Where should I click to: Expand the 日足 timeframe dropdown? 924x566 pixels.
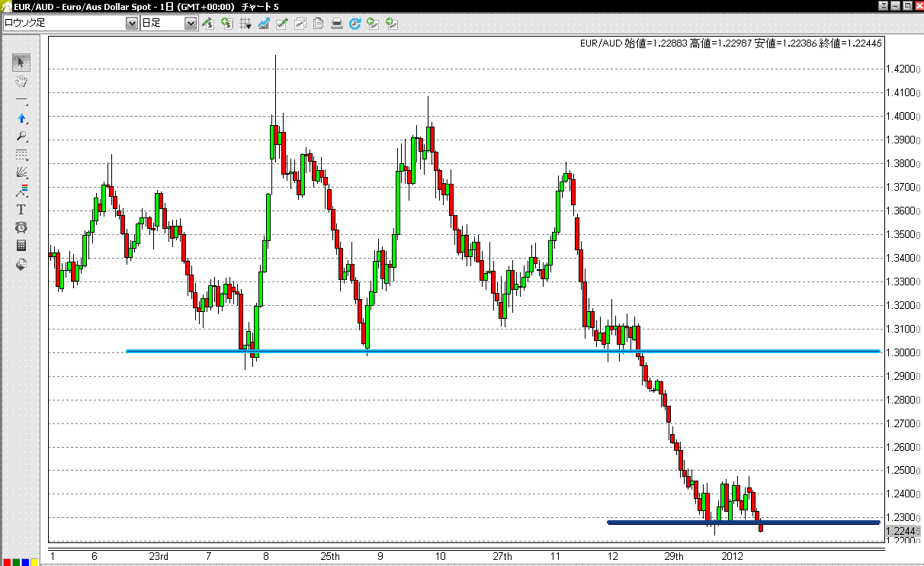(191, 23)
